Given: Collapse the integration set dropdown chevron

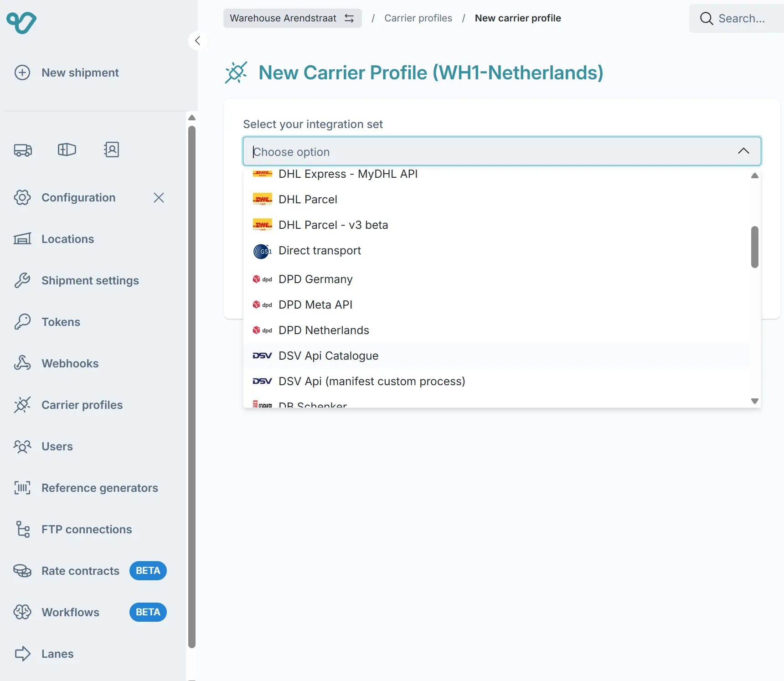Looking at the screenshot, I should click(743, 151).
